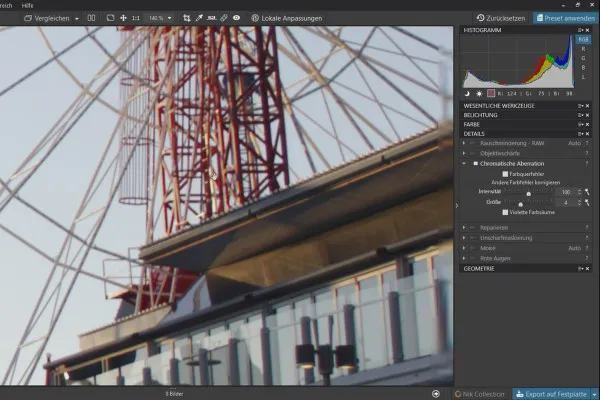Select the Horizon level tool
The width and height of the screenshot is (600, 400).
point(211,18)
